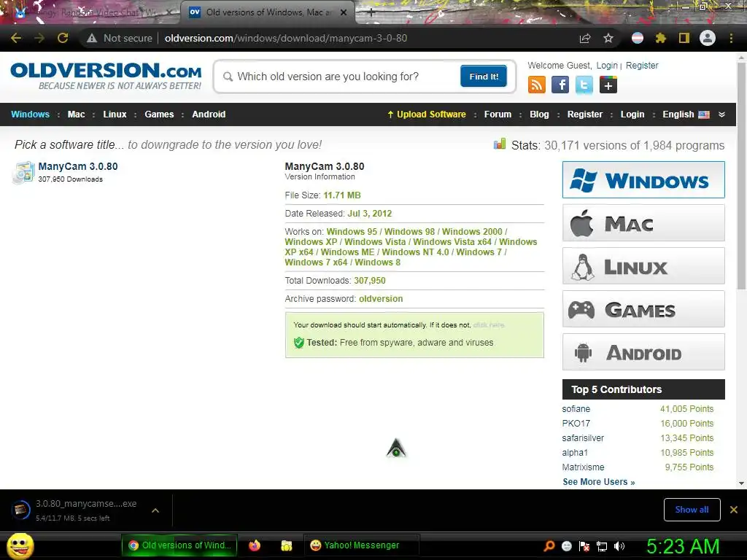Toggle the browser side panel icon
The height and width of the screenshot is (560, 747).
pyautogui.click(x=684, y=38)
